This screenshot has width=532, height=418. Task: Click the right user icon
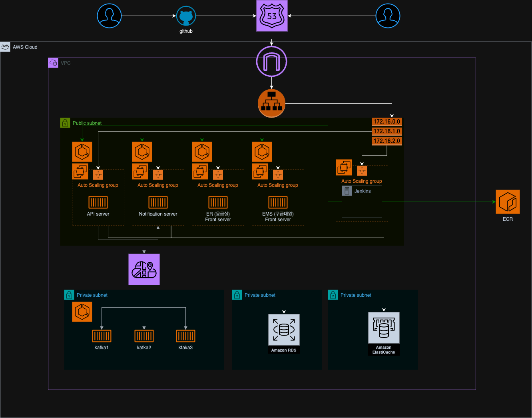(x=388, y=16)
